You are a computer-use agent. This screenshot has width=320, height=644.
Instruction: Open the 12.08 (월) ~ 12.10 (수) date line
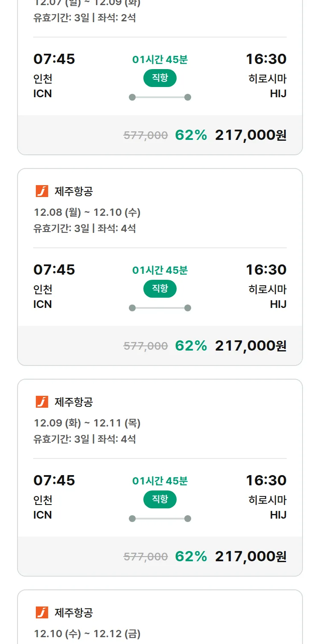pos(87,212)
